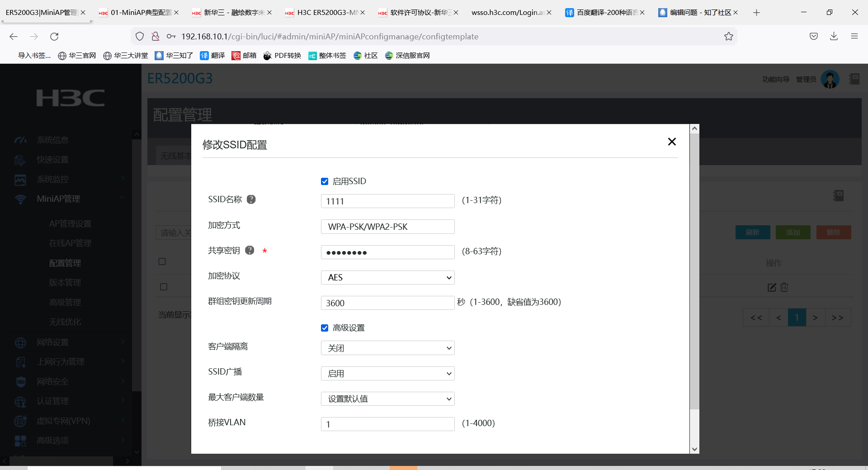The height and width of the screenshot is (470, 868).
Task: Click the 刷新 button
Action: pyautogui.click(x=753, y=233)
